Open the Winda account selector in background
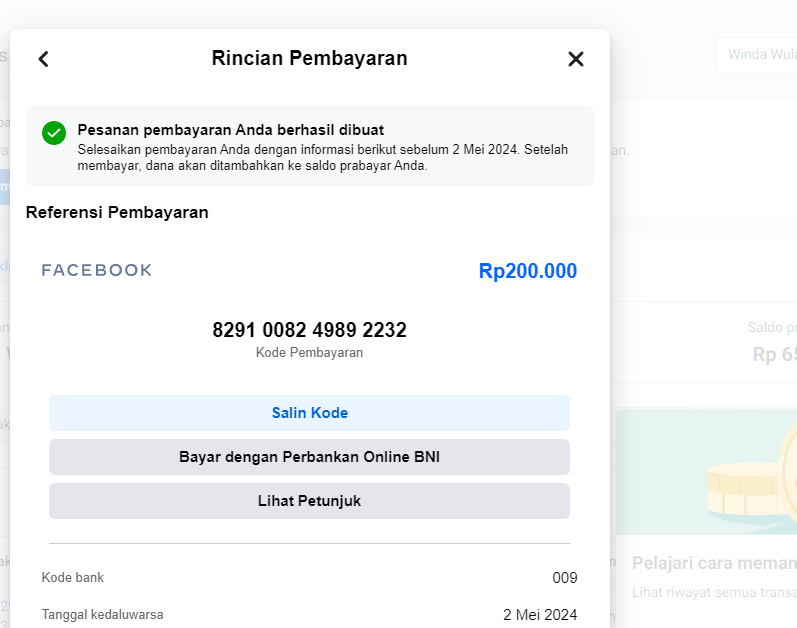 click(x=757, y=55)
